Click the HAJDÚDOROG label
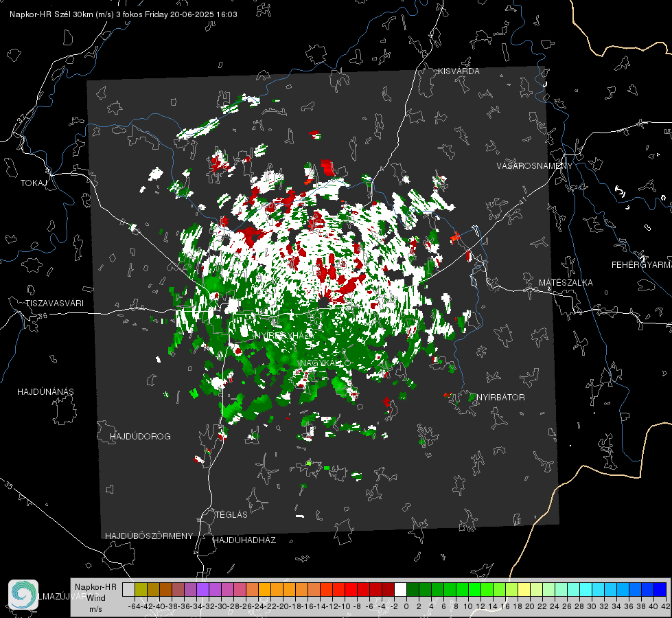The image size is (672, 618). (x=140, y=437)
